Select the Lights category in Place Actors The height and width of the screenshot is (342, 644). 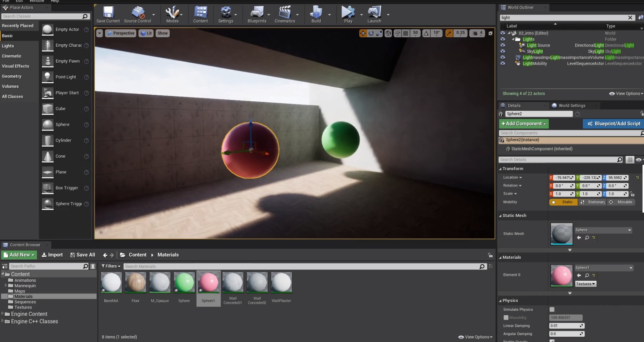8,46
